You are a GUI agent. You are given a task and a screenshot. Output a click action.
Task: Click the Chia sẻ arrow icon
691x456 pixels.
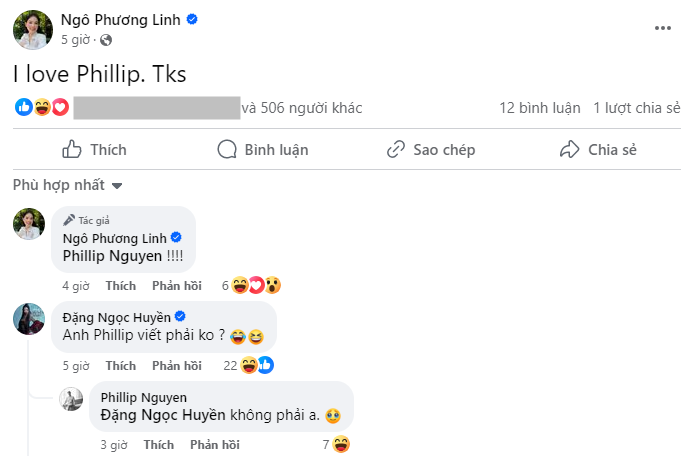tap(570, 150)
